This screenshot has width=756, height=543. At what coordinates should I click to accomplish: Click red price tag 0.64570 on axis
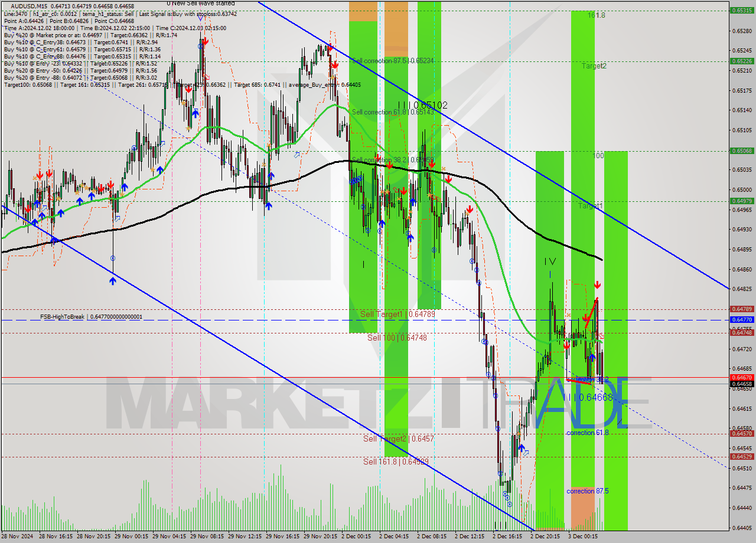point(742,433)
